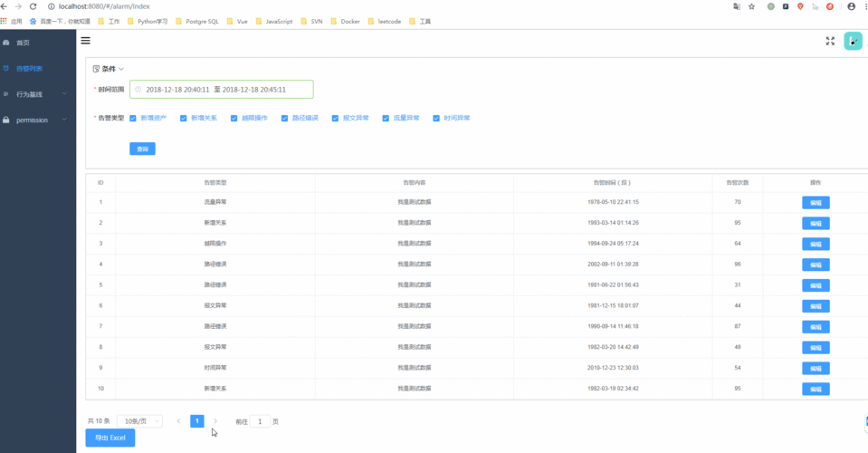The height and width of the screenshot is (453, 868).
Task: Uncheck the 新增资产 alarm type
Action: pyautogui.click(x=133, y=118)
